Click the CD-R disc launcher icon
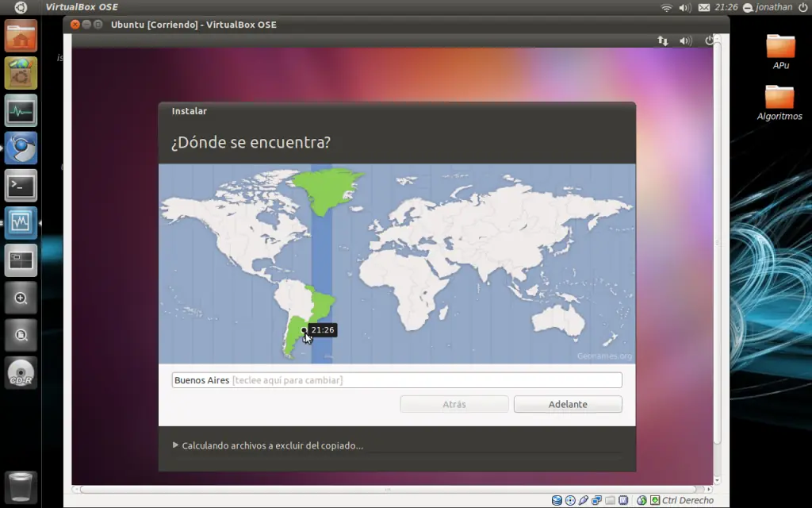This screenshot has width=812, height=508. 21,372
